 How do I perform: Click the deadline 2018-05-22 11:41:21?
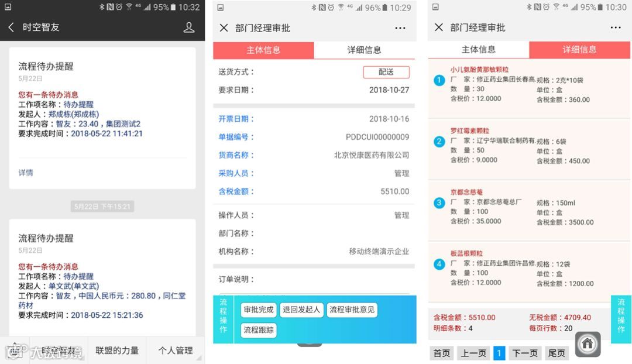click(107, 133)
